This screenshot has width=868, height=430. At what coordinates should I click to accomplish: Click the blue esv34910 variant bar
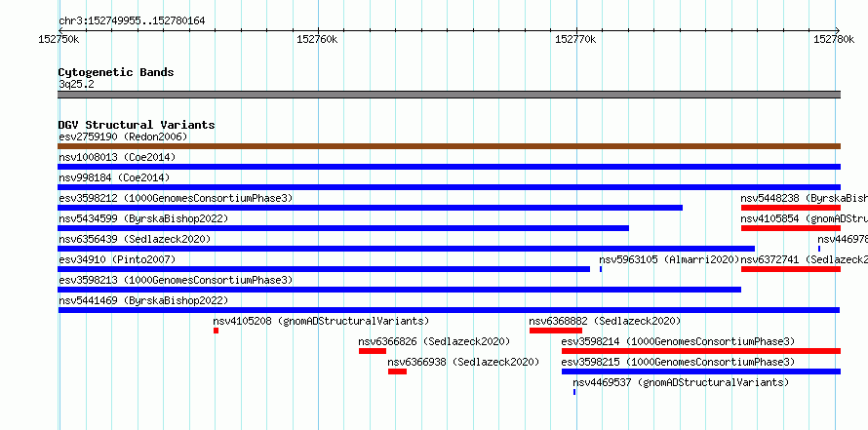point(324,269)
